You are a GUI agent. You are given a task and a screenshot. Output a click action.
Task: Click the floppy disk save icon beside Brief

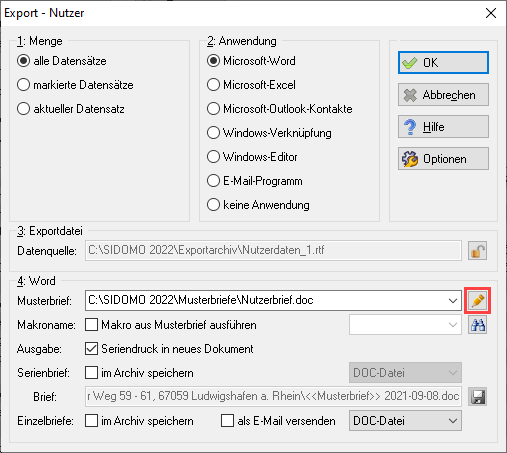point(477,397)
